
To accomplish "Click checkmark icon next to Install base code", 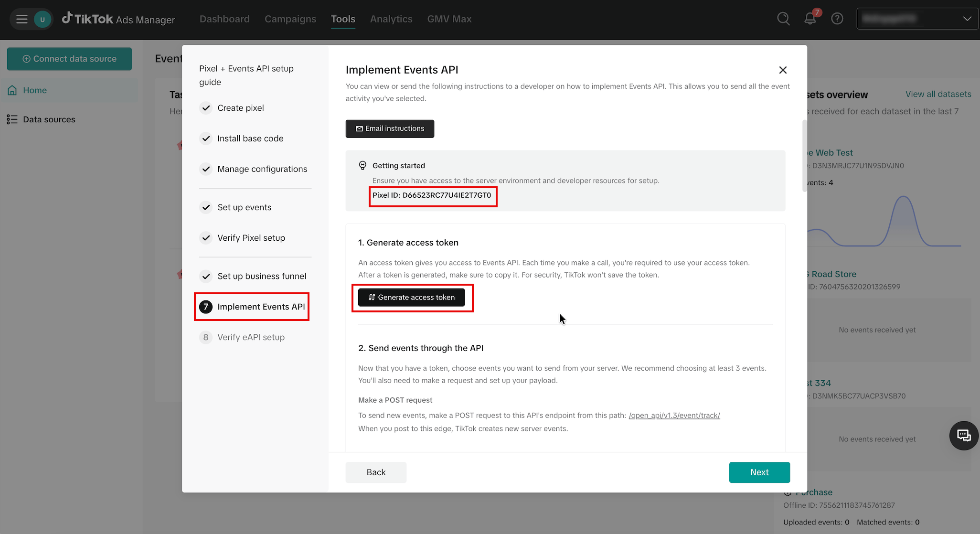I will pos(206,139).
